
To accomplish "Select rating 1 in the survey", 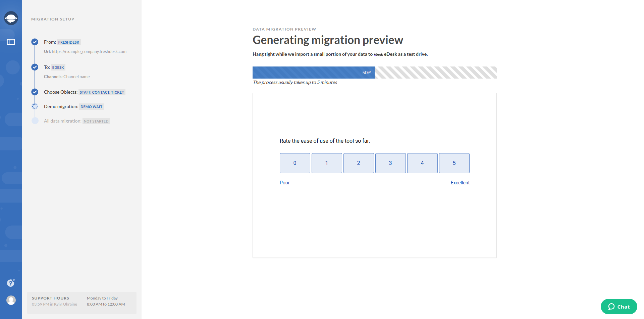I will pyautogui.click(x=327, y=163).
